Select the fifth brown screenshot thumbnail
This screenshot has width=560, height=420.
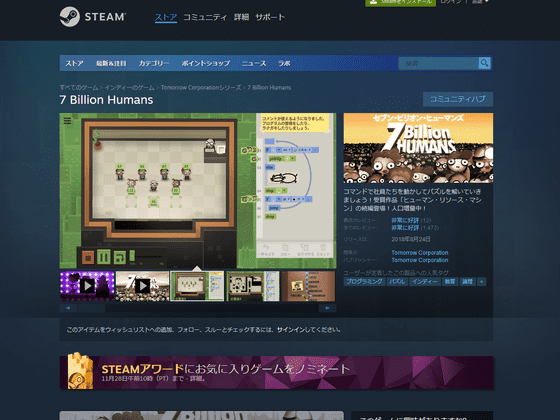click(x=308, y=286)
